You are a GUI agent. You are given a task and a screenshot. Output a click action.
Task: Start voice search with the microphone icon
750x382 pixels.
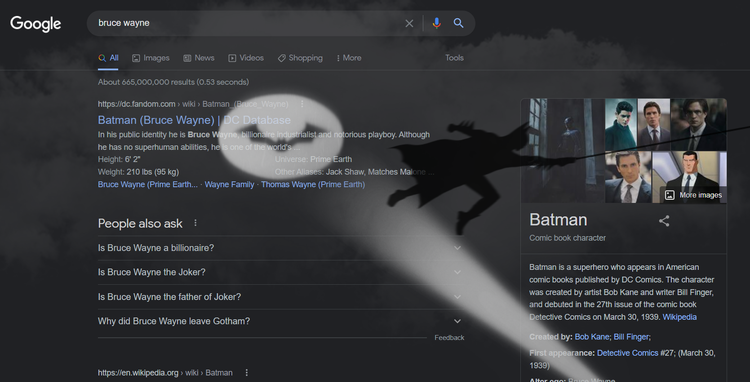point(436,23)
